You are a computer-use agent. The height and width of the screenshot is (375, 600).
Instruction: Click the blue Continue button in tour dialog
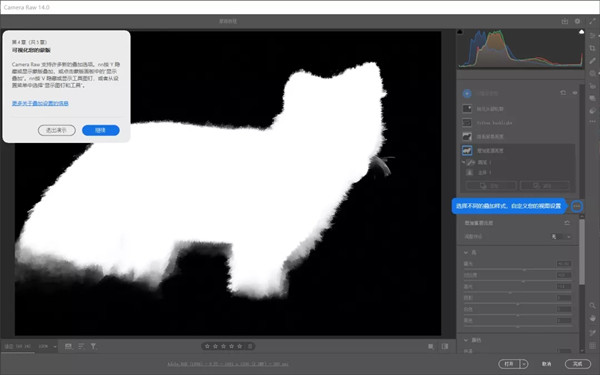[x=101, y=130]
